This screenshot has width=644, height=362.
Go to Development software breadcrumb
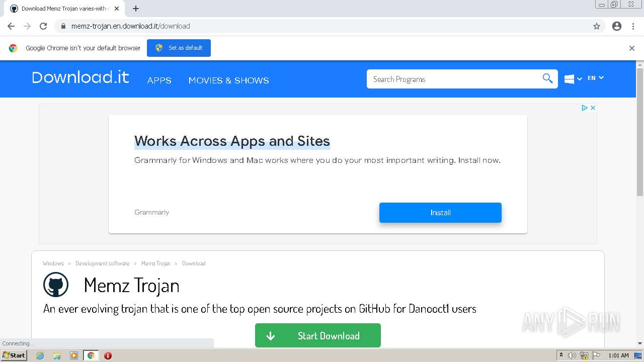(103, 263)
